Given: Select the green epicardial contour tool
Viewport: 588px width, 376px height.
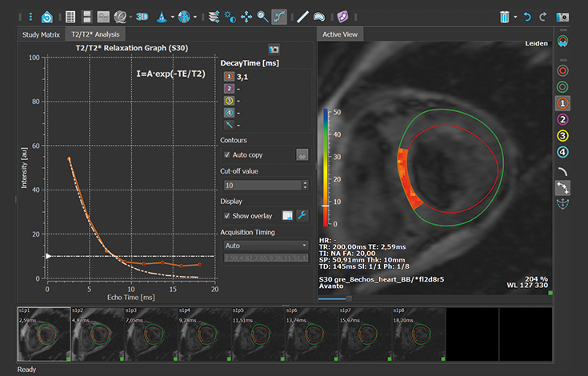Looking at the screenshot, I should [562, 87].
